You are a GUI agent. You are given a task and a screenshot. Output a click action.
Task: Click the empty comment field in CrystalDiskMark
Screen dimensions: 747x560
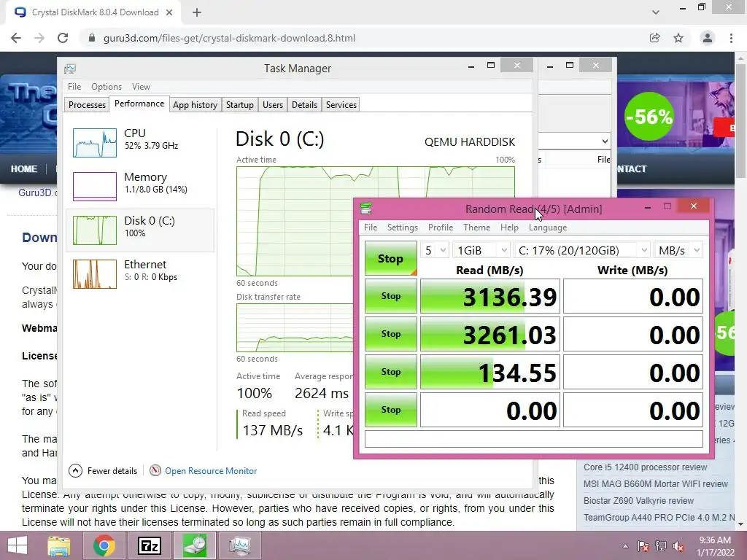533,438
